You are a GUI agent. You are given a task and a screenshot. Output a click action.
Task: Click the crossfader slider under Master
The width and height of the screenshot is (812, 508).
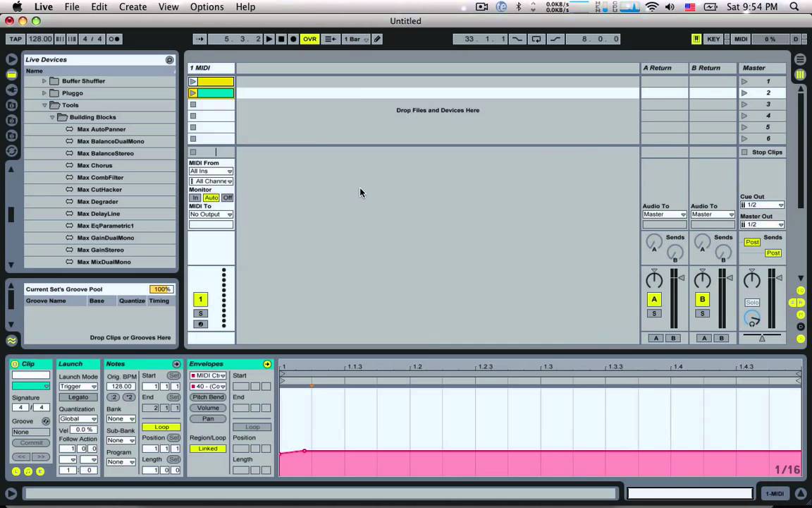[x=762, y=337]
